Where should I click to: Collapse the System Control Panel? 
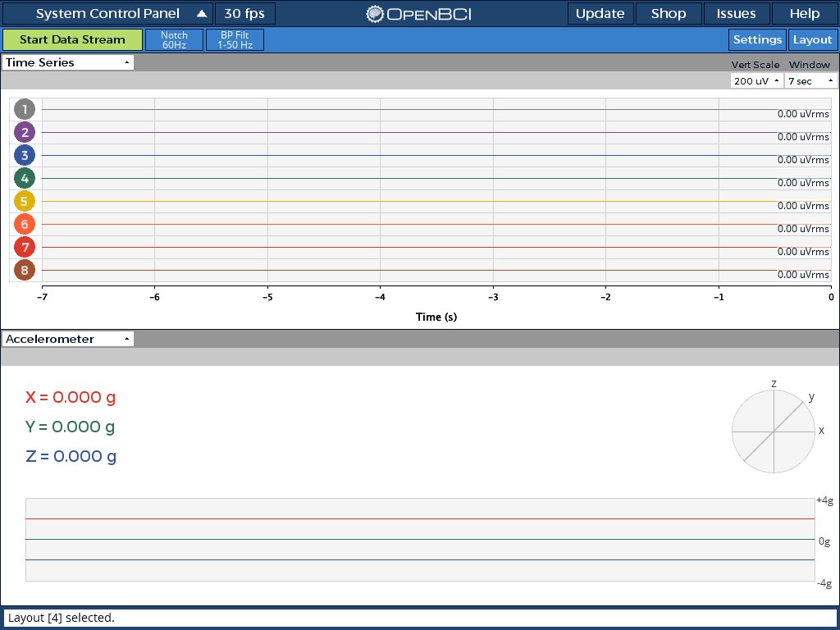(x=201, y=13)
